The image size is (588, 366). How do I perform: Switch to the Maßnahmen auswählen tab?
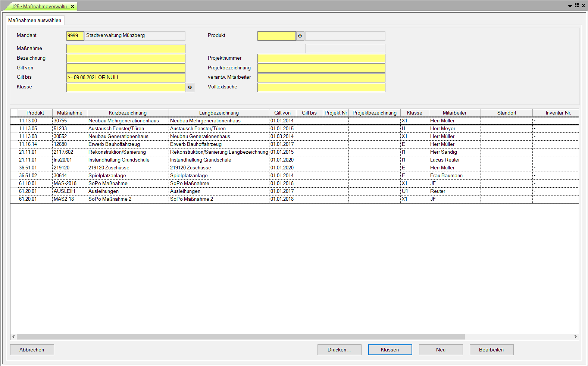35,20
